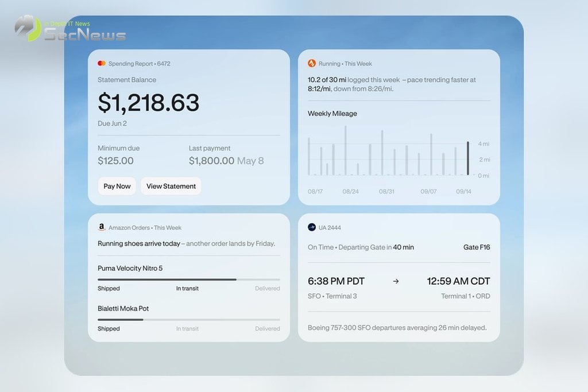
Task: Click the Boeing 757-300 delay note
Action: point(397,328)
